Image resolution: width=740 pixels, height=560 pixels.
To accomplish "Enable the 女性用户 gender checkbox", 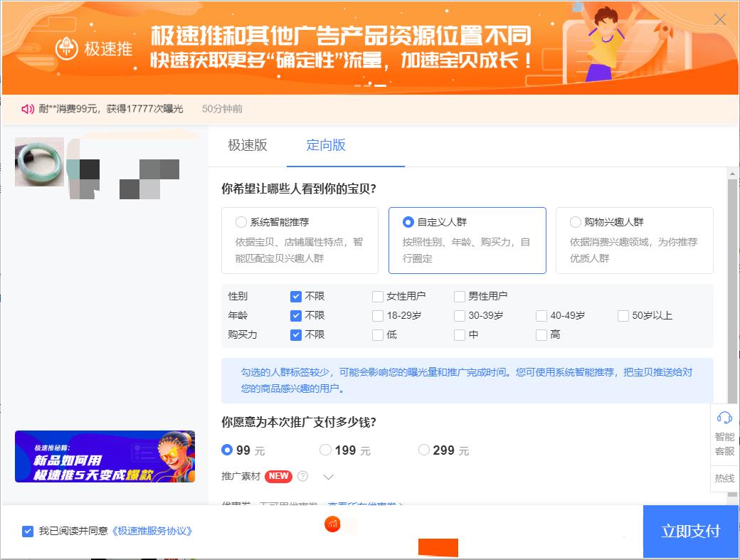I will point(377,296).
